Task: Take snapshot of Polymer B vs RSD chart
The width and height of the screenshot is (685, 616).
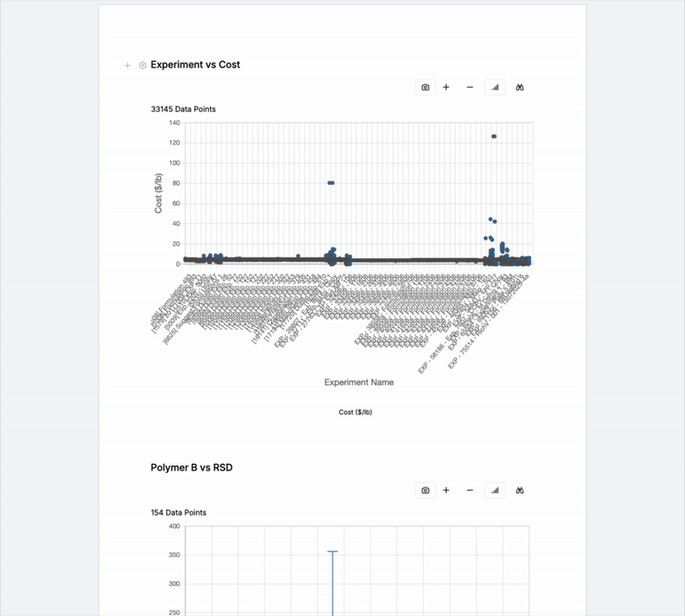Action: click(x=426, y=490)
